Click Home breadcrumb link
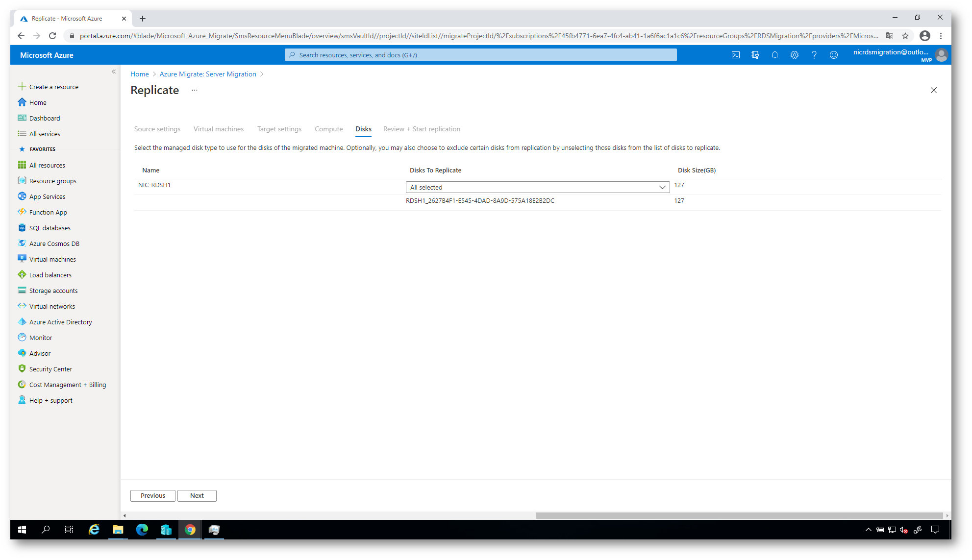 140,74
